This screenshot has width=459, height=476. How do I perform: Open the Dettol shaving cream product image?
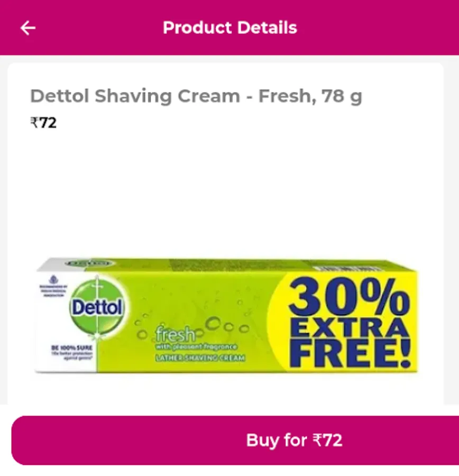coord(226,316)
